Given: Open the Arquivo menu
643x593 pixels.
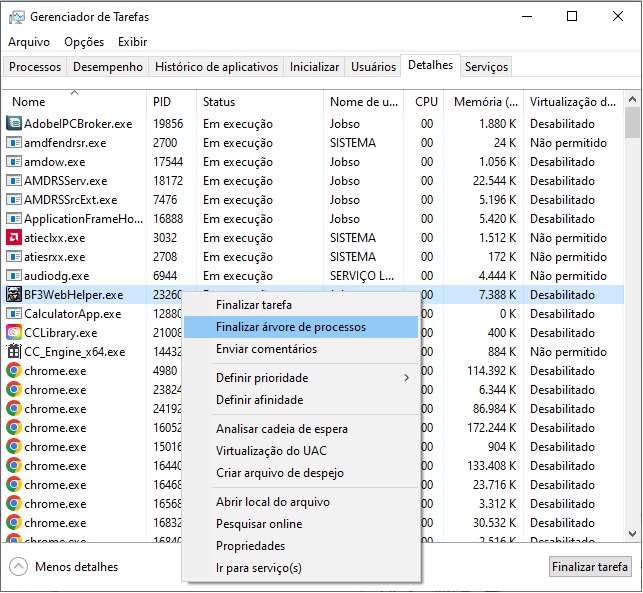Looking at the screenshot, I should (x=29, y=42).
